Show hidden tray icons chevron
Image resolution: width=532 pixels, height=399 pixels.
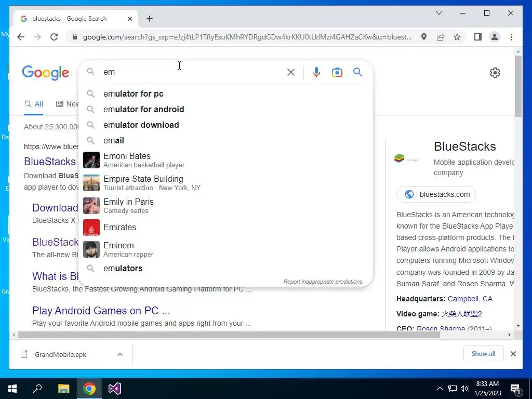coord(440,389)
